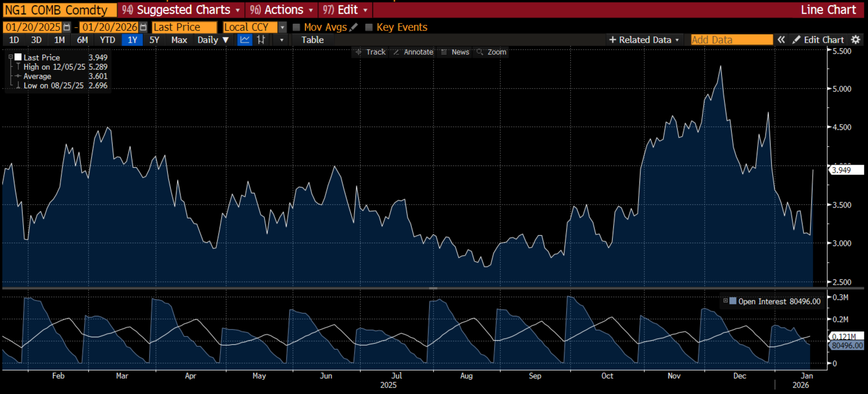
Task: Select the 5Y time range tab
Action: coord(154,40)
